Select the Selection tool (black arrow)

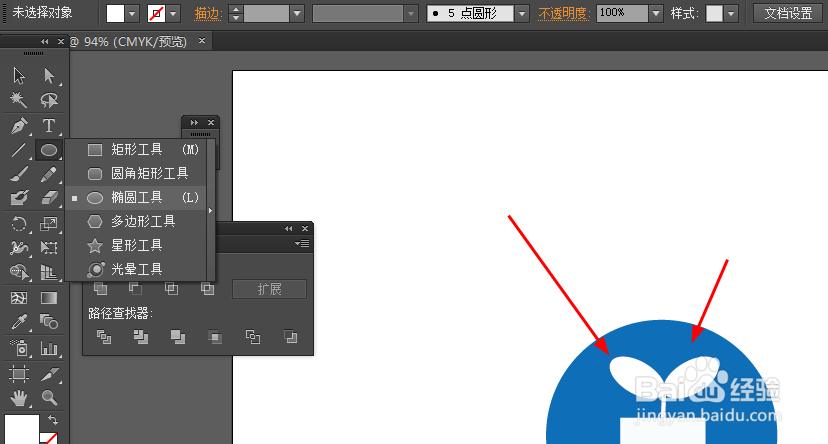(19, 76)
